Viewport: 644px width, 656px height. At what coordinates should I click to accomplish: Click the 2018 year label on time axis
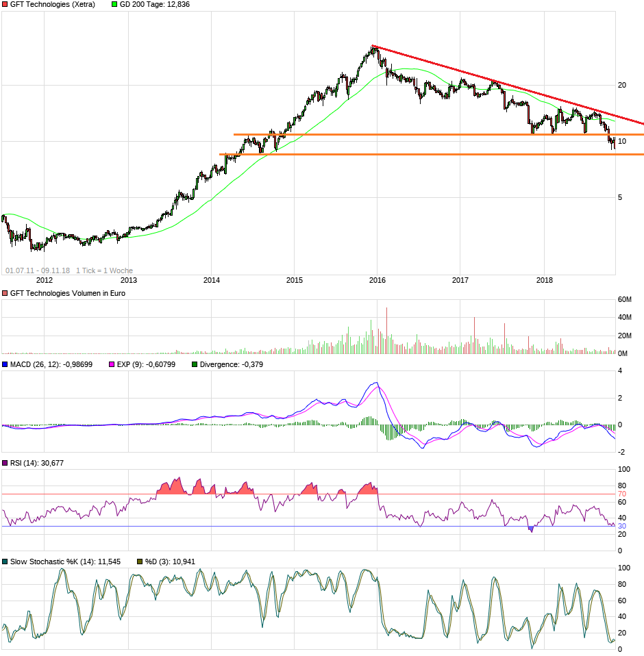pos(545,280)
